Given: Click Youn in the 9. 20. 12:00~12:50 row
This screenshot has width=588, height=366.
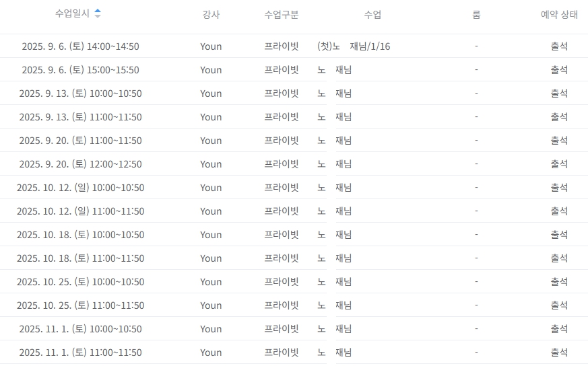Looking at the screenshot, I should (x=211, y=164).
